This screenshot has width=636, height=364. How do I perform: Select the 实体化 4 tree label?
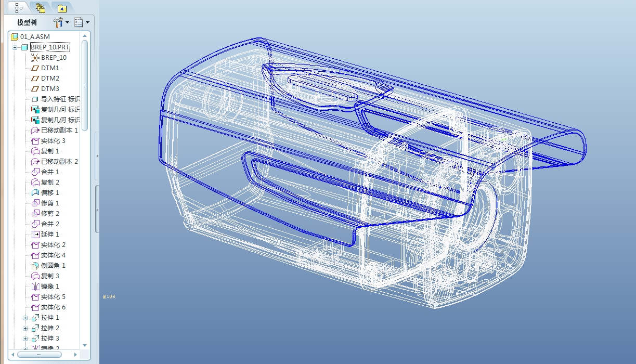(53, 255)
